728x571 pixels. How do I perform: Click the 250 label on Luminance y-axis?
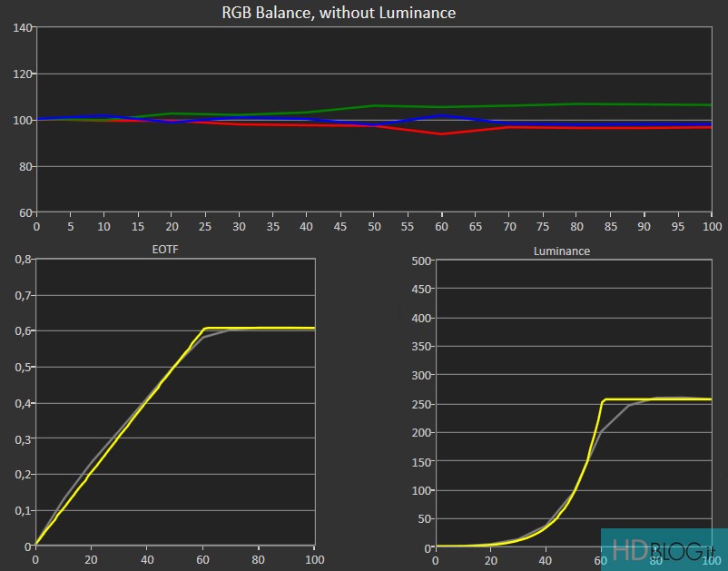pos(419,404)
